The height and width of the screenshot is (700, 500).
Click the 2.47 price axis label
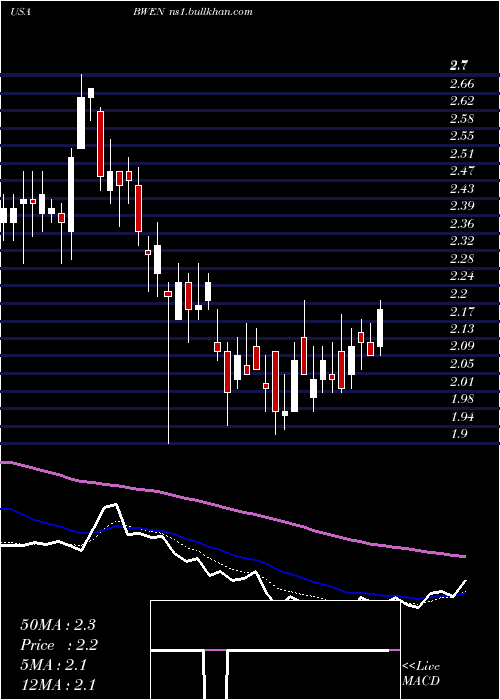462,171
